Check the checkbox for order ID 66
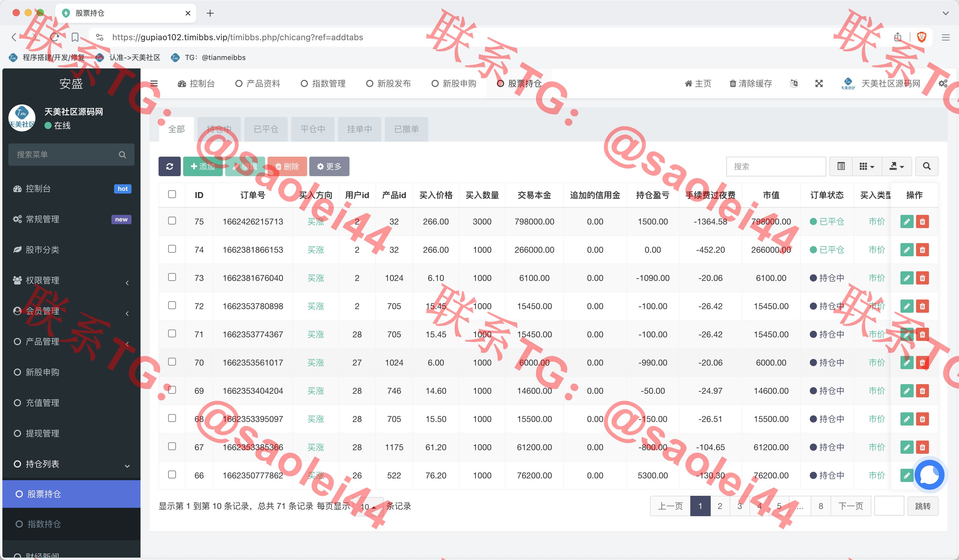The height and width of the screenshot is (560, 959). point(172,474)
